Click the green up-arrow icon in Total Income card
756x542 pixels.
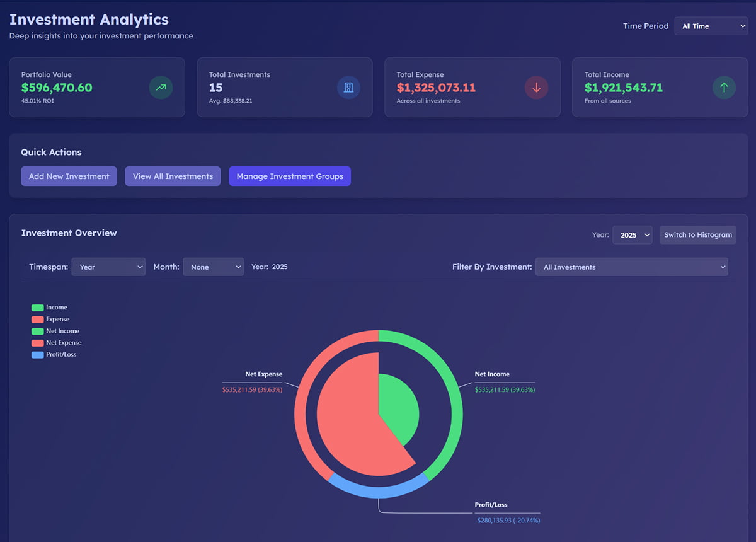[724, 88]
